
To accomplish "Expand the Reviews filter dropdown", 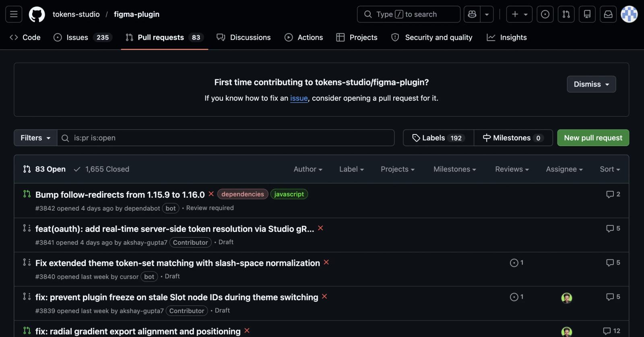I will pos(512,169).
